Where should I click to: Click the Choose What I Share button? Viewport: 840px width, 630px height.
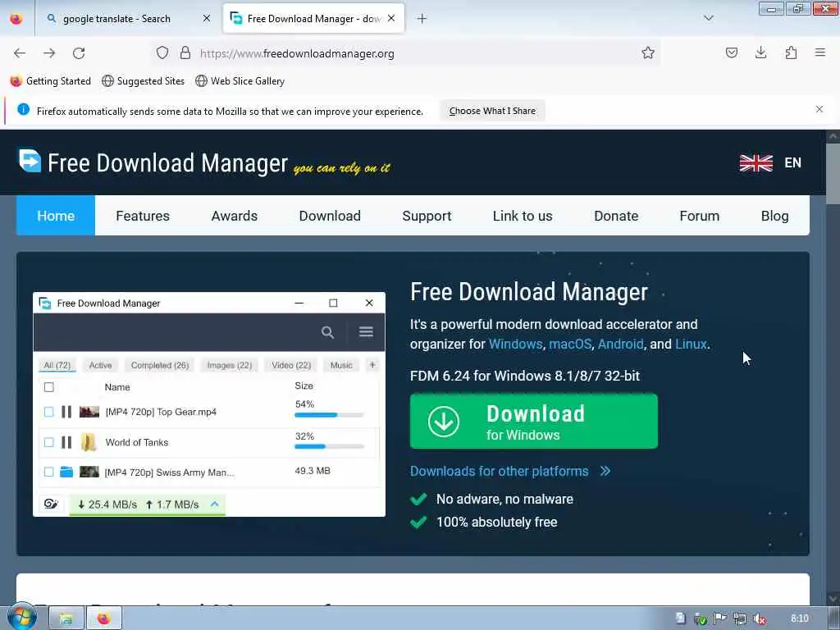coord(492,111)
